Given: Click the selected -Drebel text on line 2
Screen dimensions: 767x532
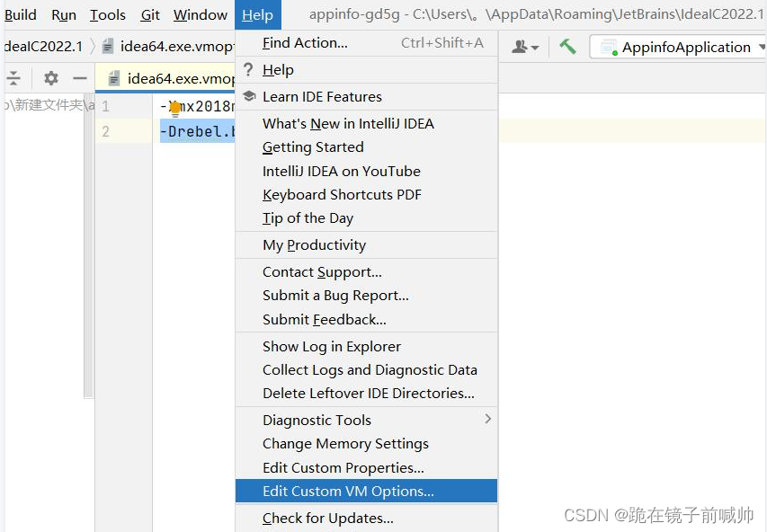Looking at the screenshot, I should (x=198, y=131).
